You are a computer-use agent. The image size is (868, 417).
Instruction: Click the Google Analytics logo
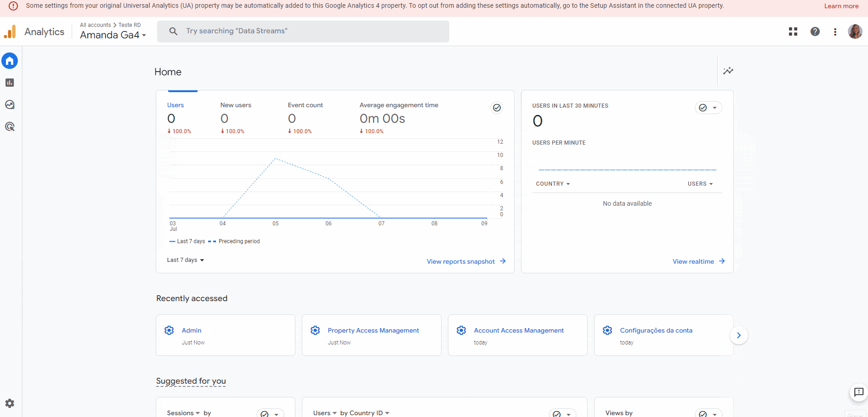pyautogui.click(x=10, y=31)
